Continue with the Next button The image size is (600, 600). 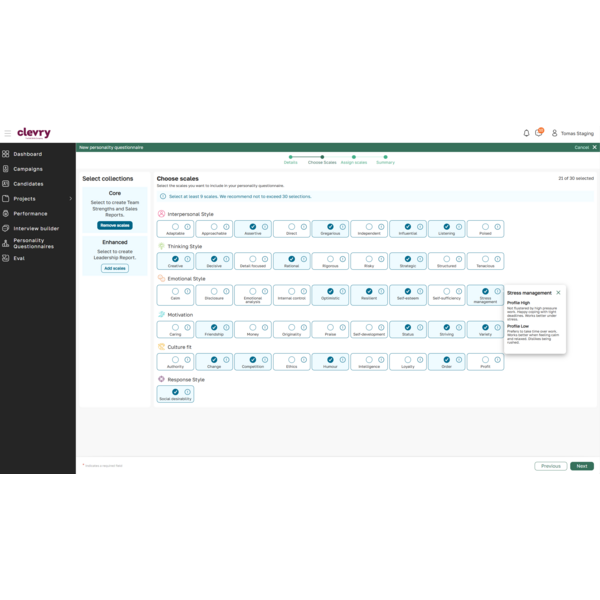(x=582, y=466)
